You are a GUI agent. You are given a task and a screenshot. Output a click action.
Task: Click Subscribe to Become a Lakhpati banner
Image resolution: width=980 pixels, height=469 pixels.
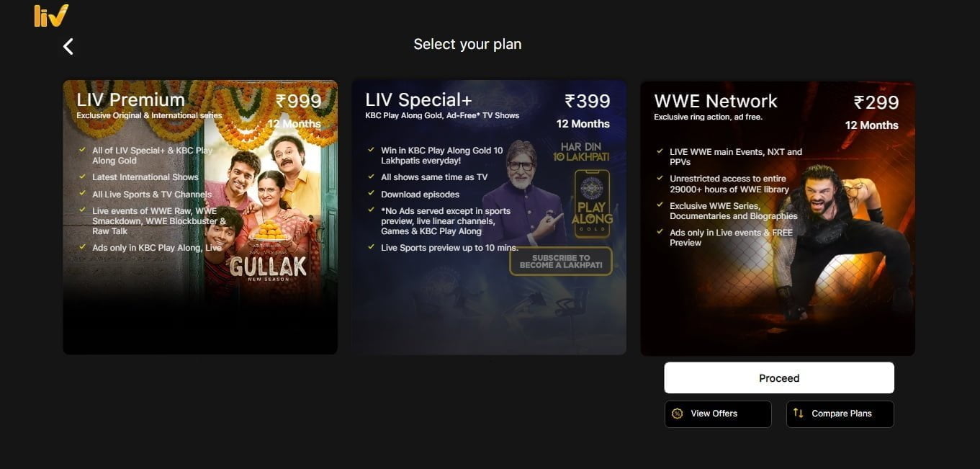click(561, 262)
